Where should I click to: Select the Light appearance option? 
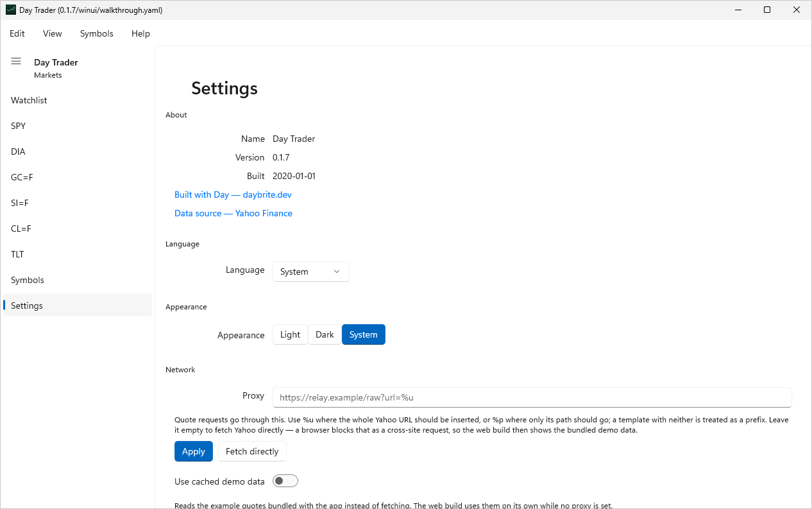point(290,334)
